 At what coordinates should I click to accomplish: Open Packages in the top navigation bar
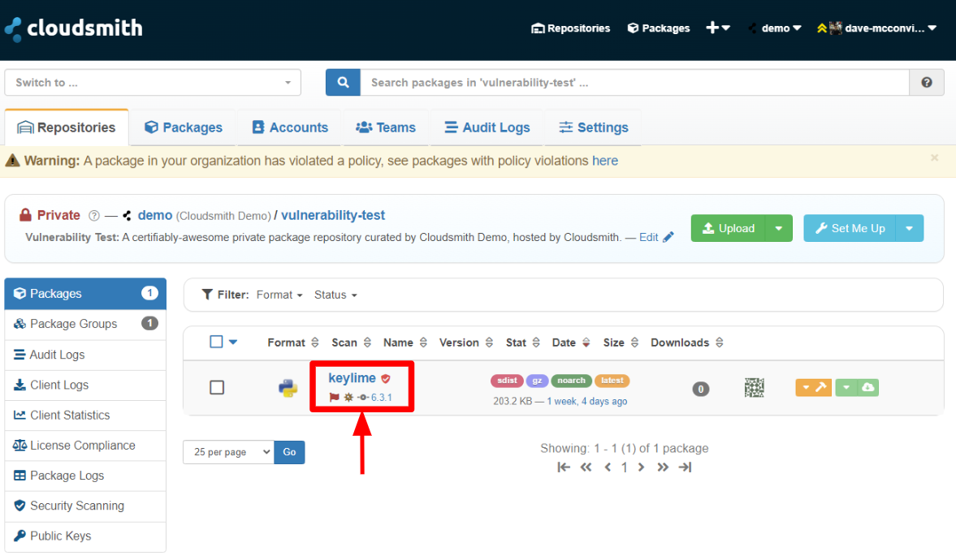point(659,28)
